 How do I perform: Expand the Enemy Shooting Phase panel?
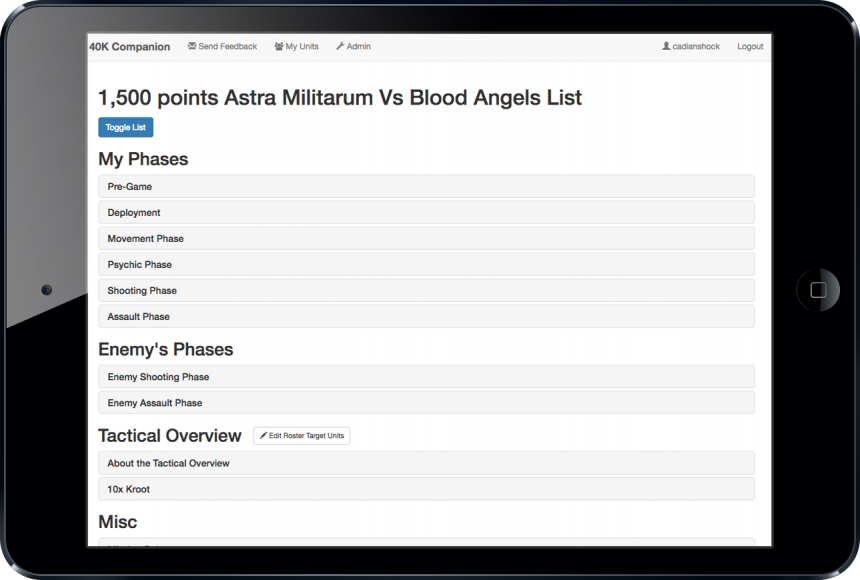(x=426, y=377)
